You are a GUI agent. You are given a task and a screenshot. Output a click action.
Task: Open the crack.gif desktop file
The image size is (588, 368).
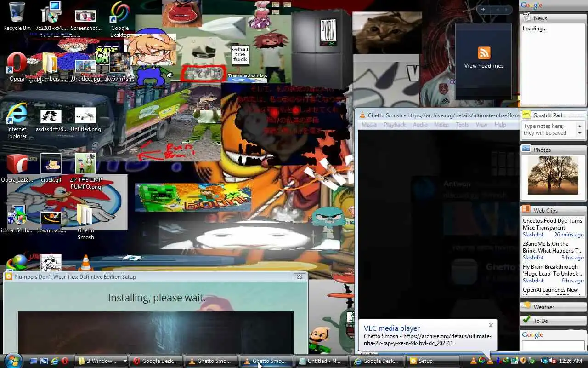(51, 168)
